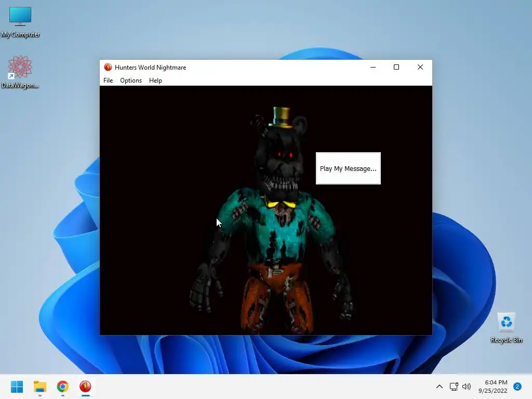Show hidden system tray icons
532x399 pixels.
(439, 387)
